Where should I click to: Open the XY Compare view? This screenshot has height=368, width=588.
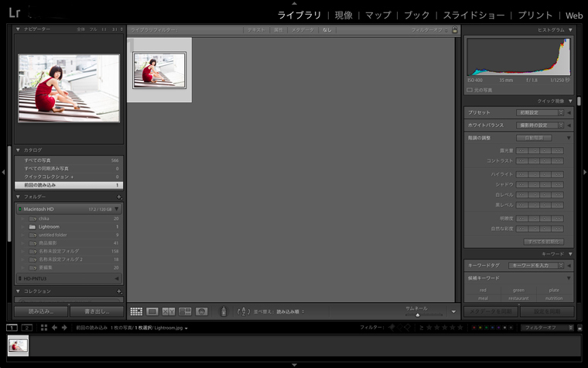tap(169, 311)
